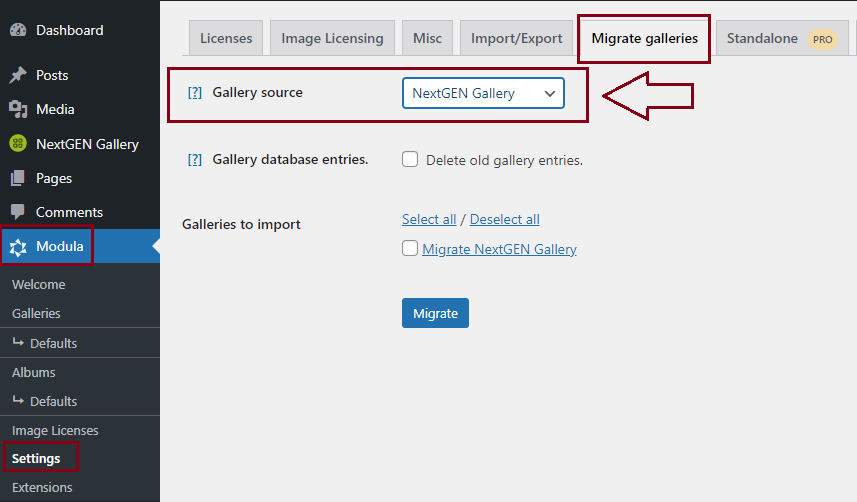Click the green NextGEN Gallery icon
The width and height of the screenshot is (857, 502).
point(18,144)
